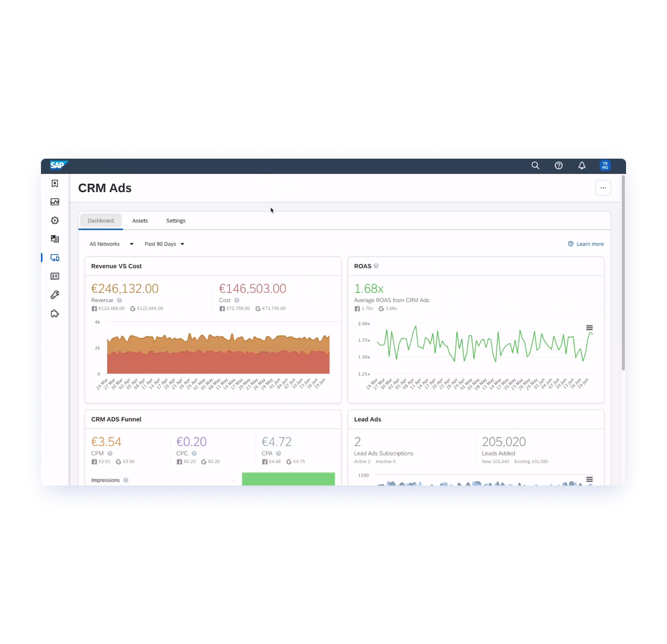Viewport: 667px width, 644px height.
Task: Click the vertical page scrollbar
Action: pos(623,275)
